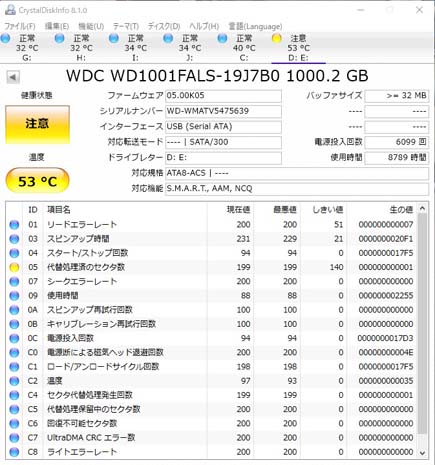Click status icon of row C4
This screenshot has height=465, width=435.
point(14,395)
